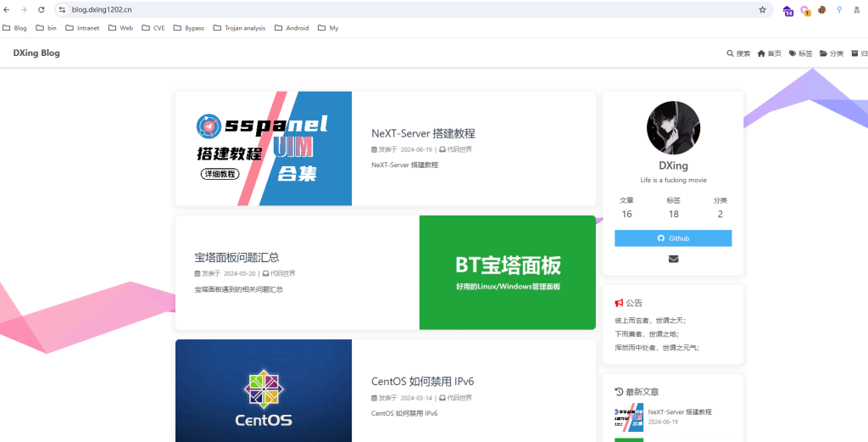The height and width of the screenshot is (442, 868).
Task: Open the Android bookmarks folder
Action: point(291,28)
